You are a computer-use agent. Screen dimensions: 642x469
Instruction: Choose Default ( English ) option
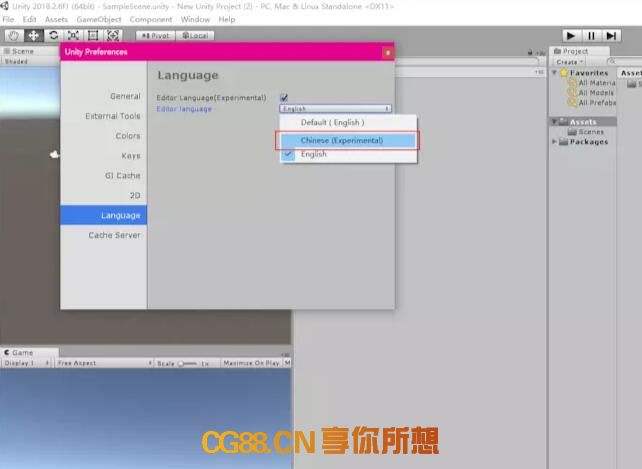coord(348,122)
